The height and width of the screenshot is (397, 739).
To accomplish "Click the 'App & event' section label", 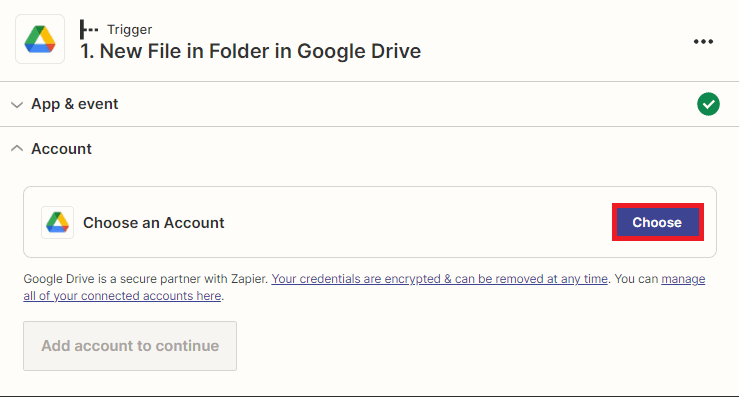I will pyautogui.click(x=74, y=104).
